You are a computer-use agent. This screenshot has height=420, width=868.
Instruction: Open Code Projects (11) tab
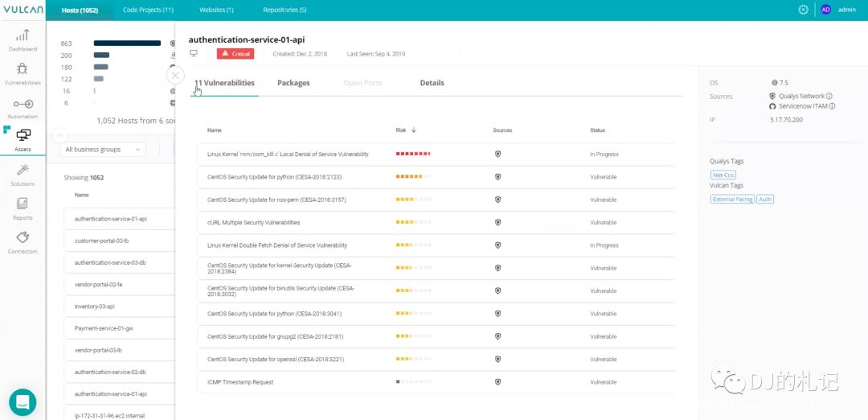point(148,10)
